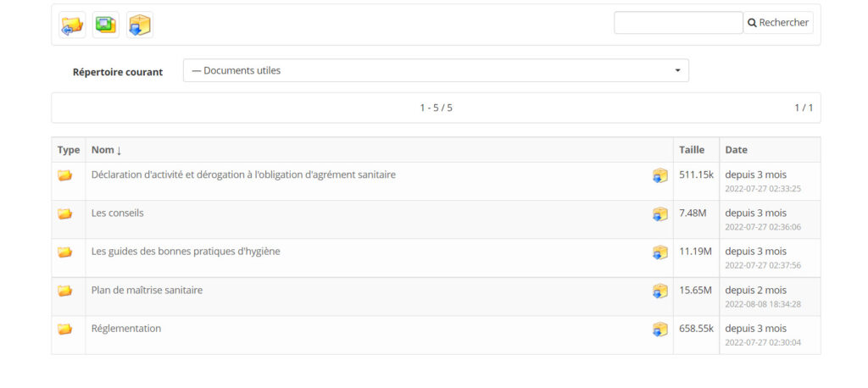Sort the list by Nom column
The image size is (868, 388).
[x=106, y=150]
